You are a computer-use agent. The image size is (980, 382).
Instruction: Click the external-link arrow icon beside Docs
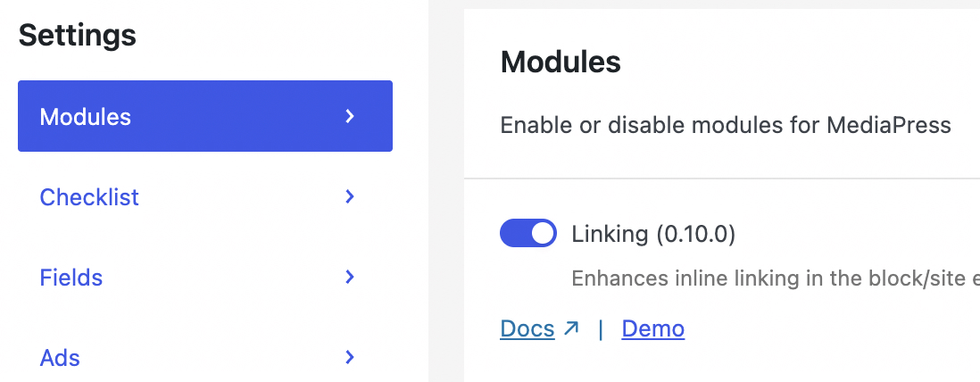click(571, 328)
